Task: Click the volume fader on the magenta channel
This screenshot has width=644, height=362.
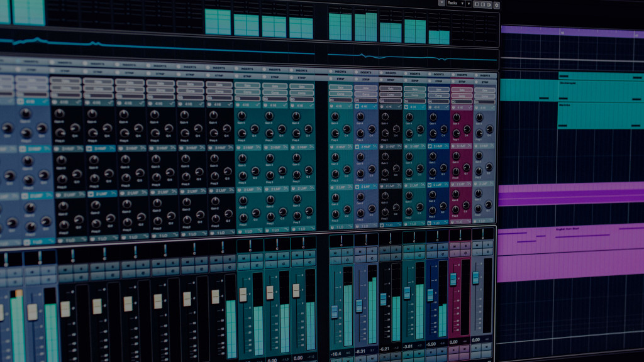Action: pyautogui.click(x=453, y=279)
